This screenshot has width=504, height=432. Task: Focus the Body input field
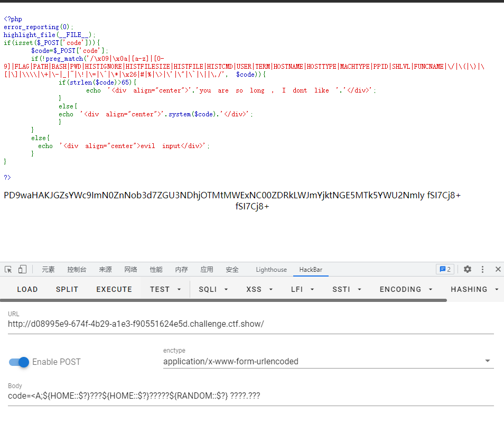point(251,396)
